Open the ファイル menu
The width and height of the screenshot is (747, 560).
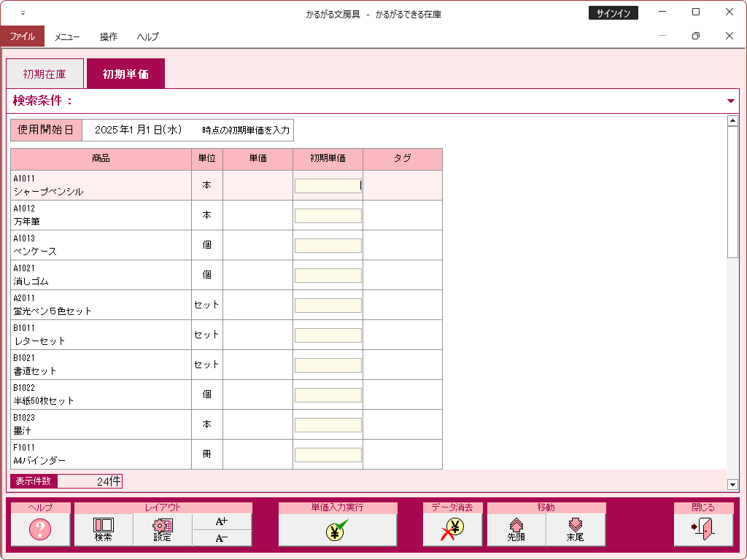pyautogui.click(x=22, y=36)
